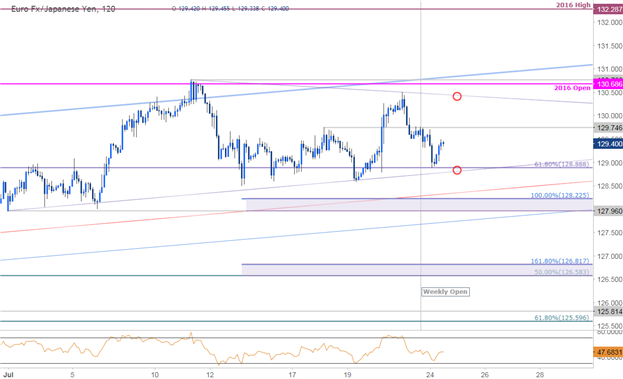Click the Euro Fx/Japanese Yen chart title
The image size is (623, 379).
click(63, 9)
